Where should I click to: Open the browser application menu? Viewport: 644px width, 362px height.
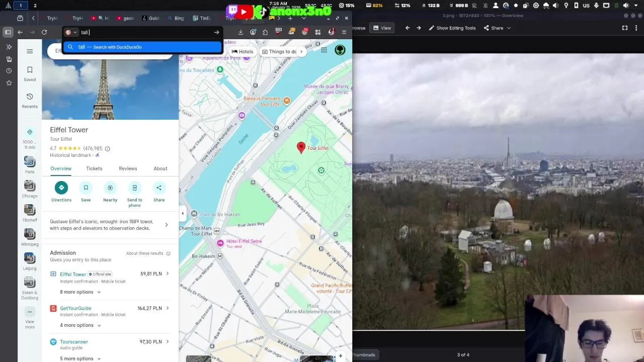[344, 32]
